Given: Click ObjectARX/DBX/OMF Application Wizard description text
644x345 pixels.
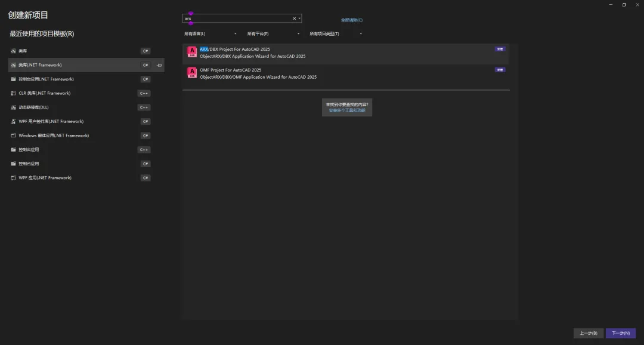Looking at the screenshot, I should [x=258, y=78].
